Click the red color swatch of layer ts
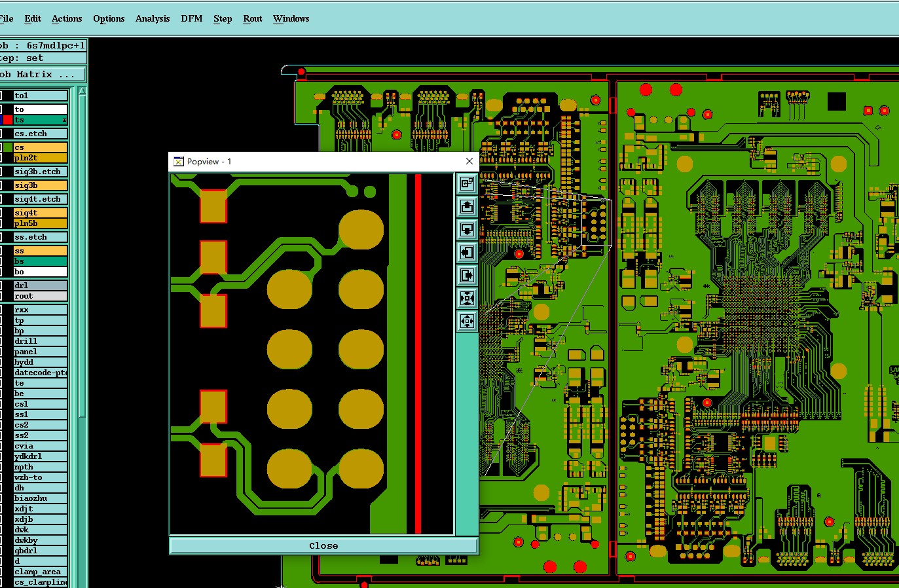This screenshot has width=899, height=588. (x=8, y=120)
